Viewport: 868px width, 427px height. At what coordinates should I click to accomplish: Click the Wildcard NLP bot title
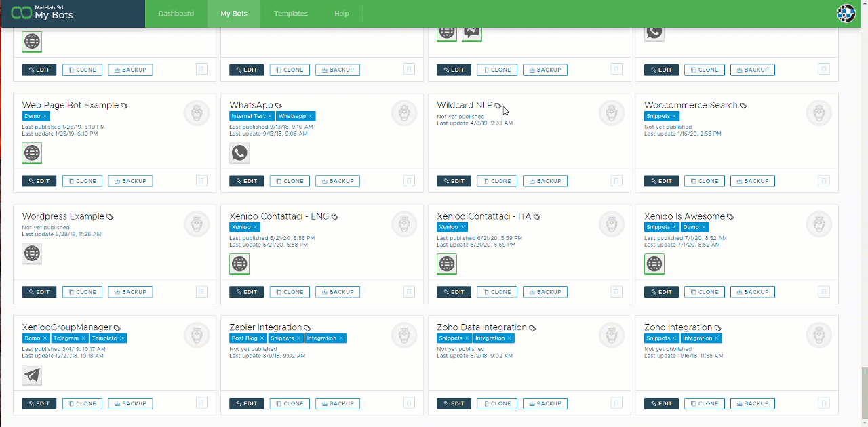click(465, 105)
